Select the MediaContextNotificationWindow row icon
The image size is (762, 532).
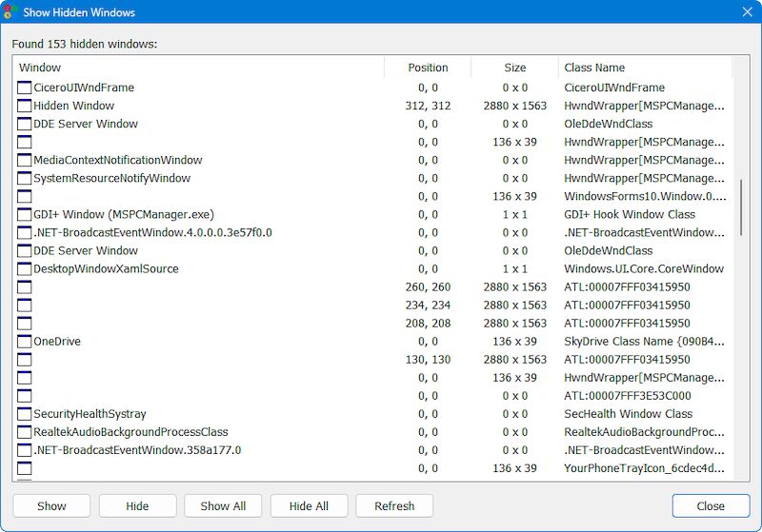[25, 160]
